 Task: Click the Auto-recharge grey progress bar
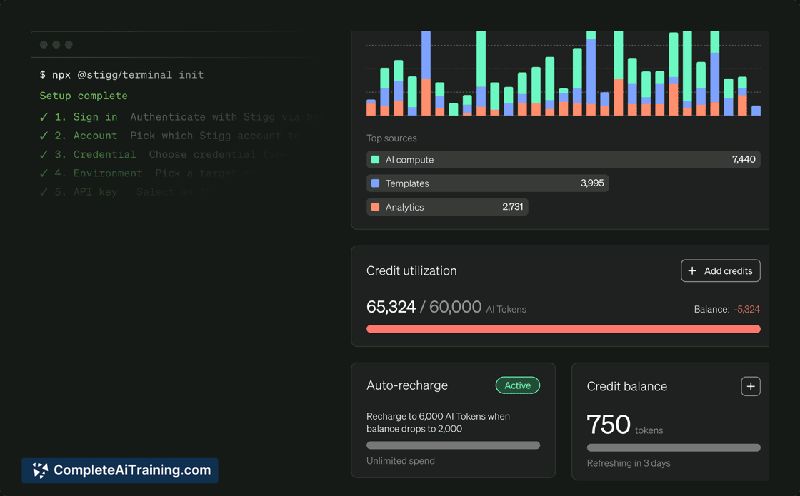pos(453,445)
